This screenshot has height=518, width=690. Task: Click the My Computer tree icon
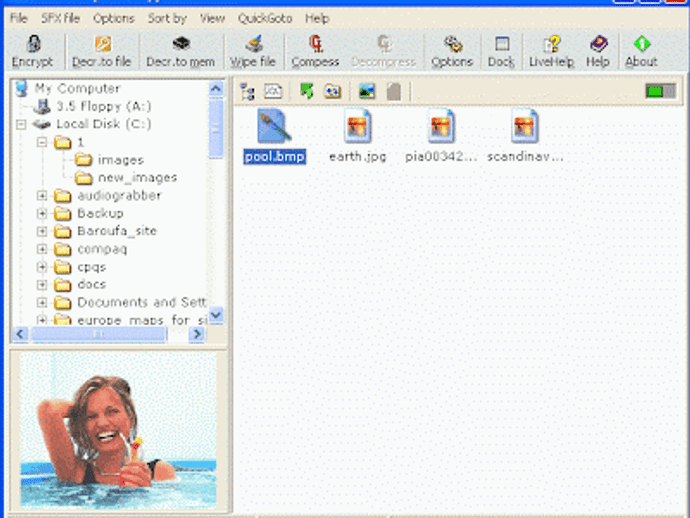point(21,88)
